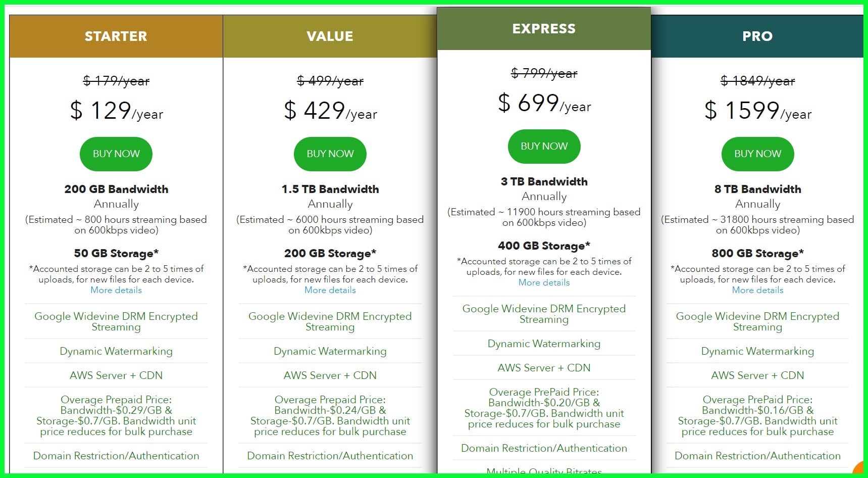This screenshot has height=478, width=868.
Task: Click the $ 129/year Starter price
Action: click(116, 111)
